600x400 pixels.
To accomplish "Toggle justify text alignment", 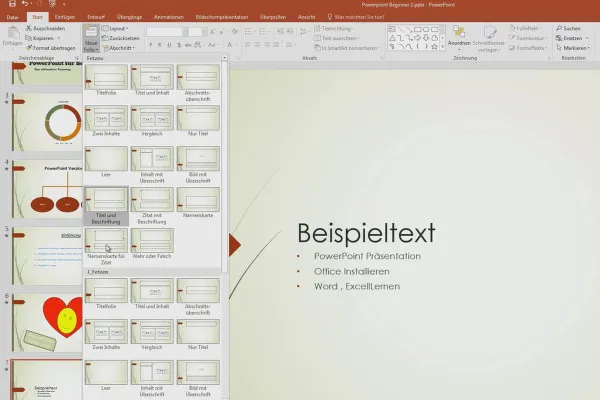I will click(276, 45).
